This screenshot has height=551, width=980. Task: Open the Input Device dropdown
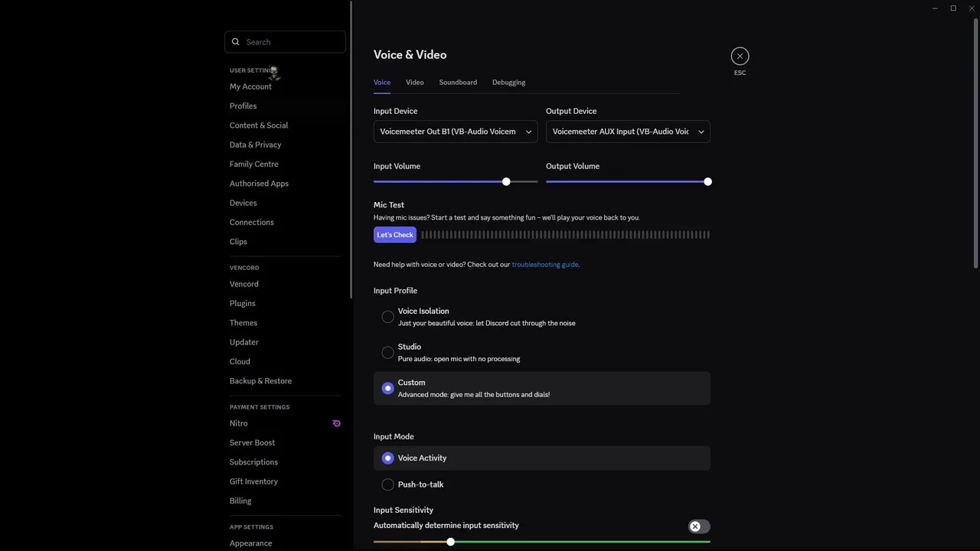click(x=455, y=132)
